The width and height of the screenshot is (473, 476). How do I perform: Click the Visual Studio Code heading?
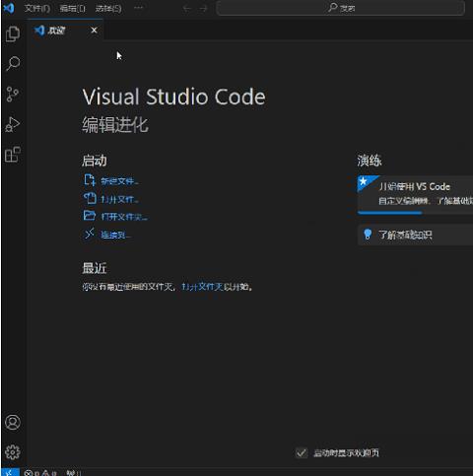pos(173,97)
